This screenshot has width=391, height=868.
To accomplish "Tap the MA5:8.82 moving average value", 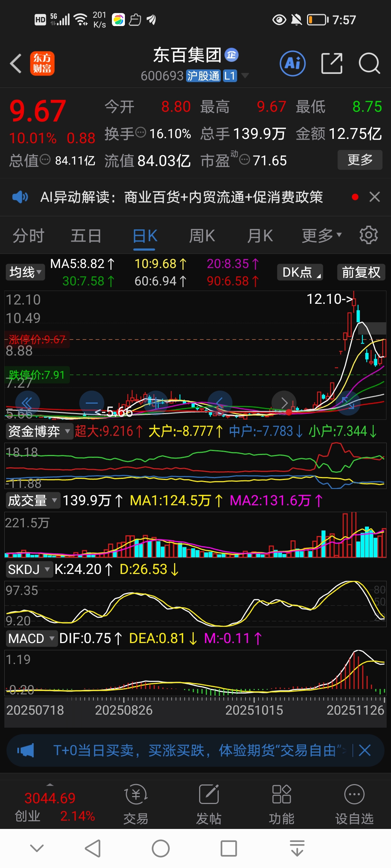I will pyautogui.click(x=82, y=264).
